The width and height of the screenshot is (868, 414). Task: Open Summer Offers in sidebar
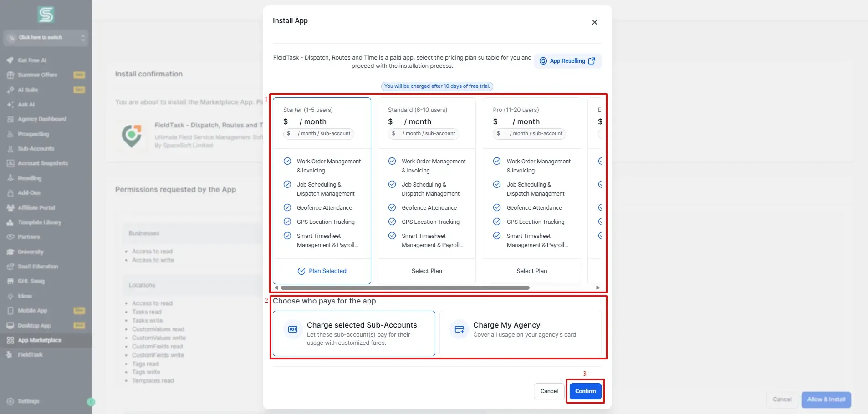coord(46,75)
